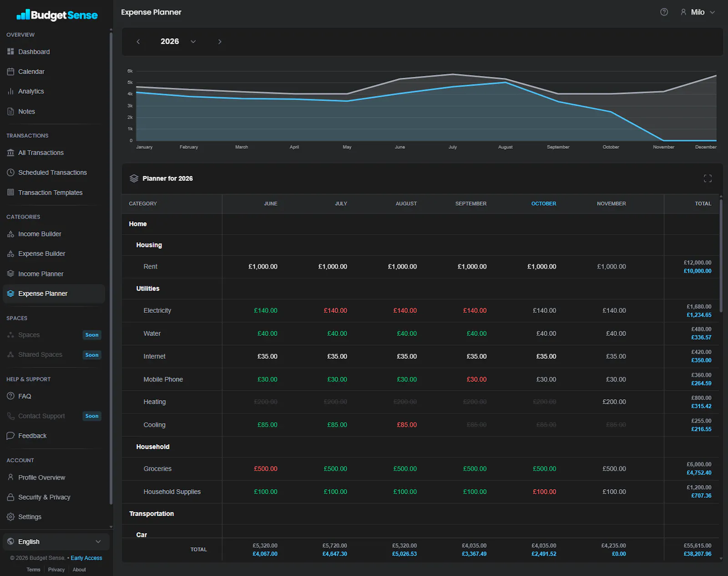Click the FAQ question mark icon
This screenshot has height=576, width=728.
coord(10,396)
